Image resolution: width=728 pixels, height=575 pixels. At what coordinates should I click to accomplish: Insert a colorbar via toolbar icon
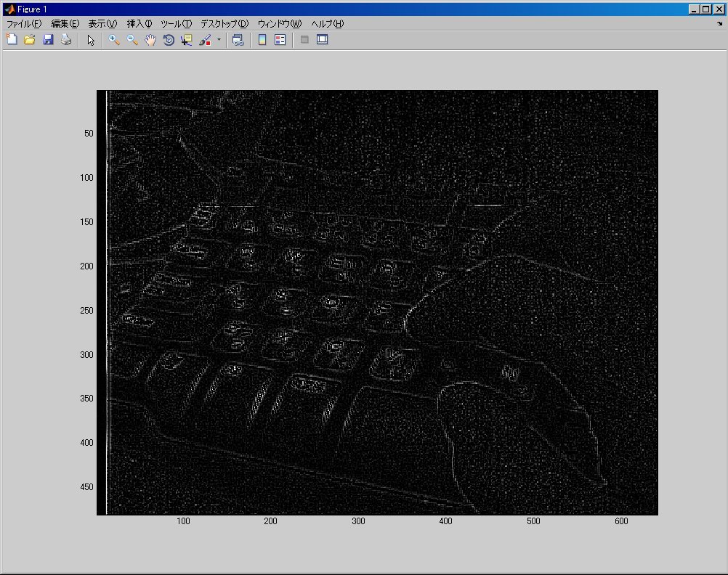[x=262, y=40]
